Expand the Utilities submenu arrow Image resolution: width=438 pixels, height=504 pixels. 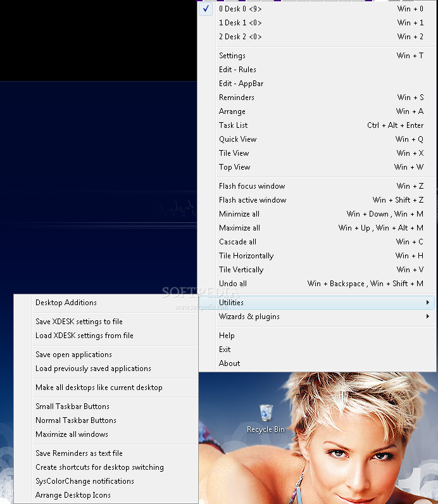pyautogui.click(x=428, y=303)
